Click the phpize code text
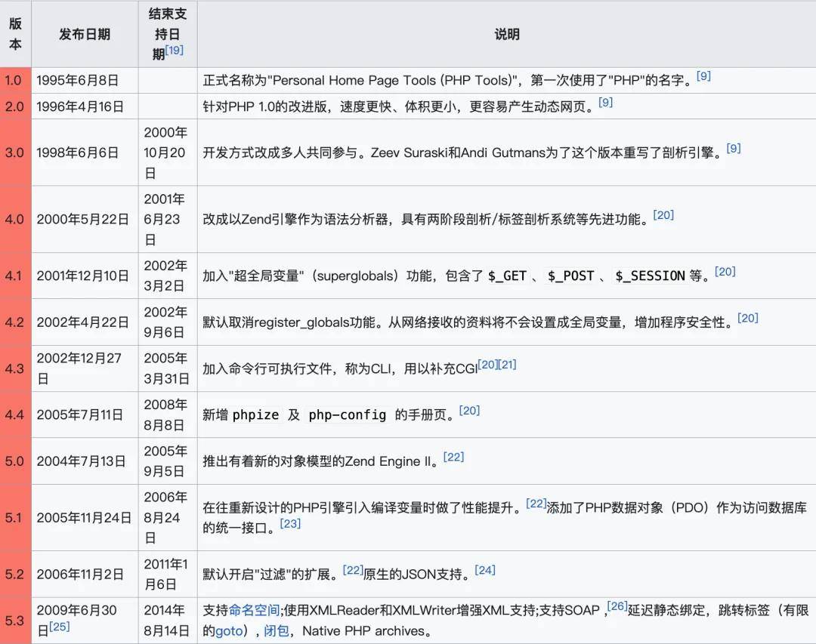 pos(255,414)
